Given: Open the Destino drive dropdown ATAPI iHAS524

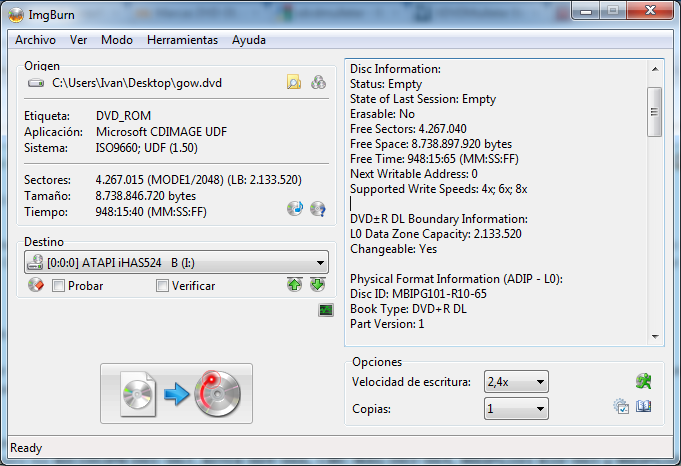Looking at the screenshot, I should [x=176, y=262].
